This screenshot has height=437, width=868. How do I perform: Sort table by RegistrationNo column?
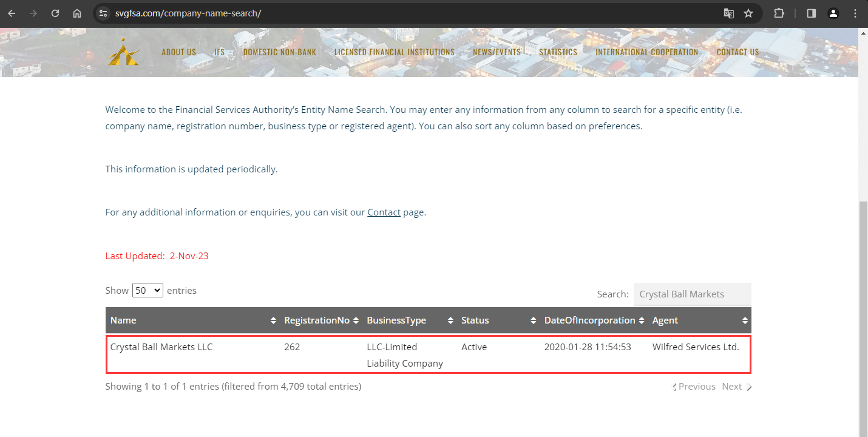(x=320, y=320)
